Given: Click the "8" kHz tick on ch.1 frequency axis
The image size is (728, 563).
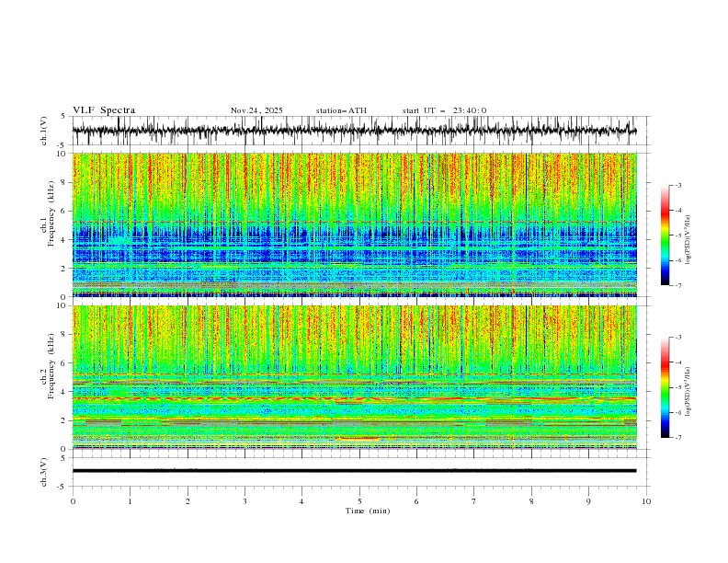Looking at the screenshot, I should pos(64,182).
